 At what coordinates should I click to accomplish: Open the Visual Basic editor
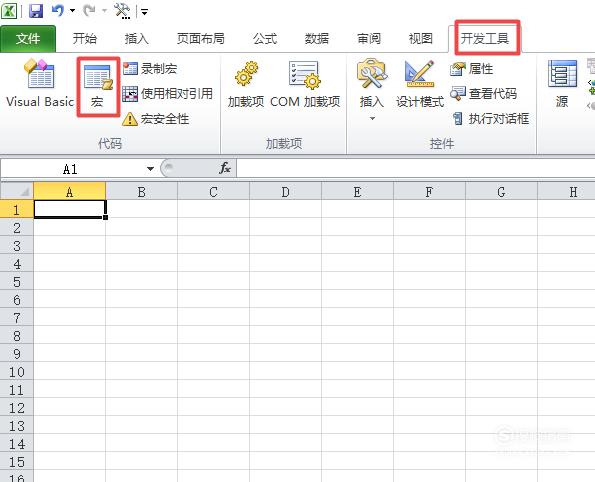[40, 85]
